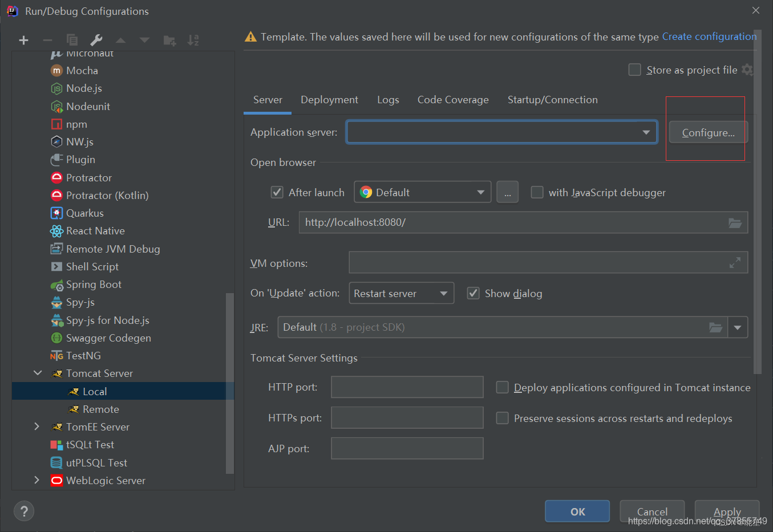Enable Store as project file checkbox
The width and height of the screenshot is (773, 532).
(x=634, y=70)
